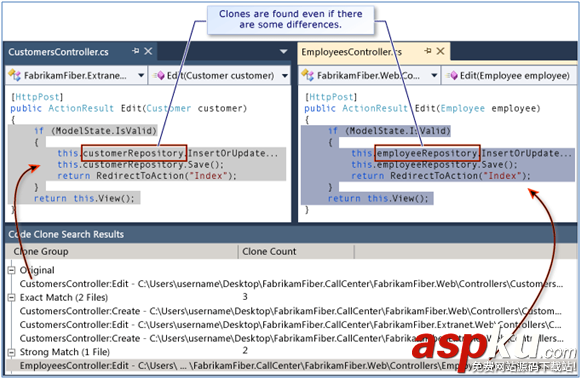Screen dimensions: 582x379
Task: Close the CustomersController.cs tab
Action: (148, 51)
